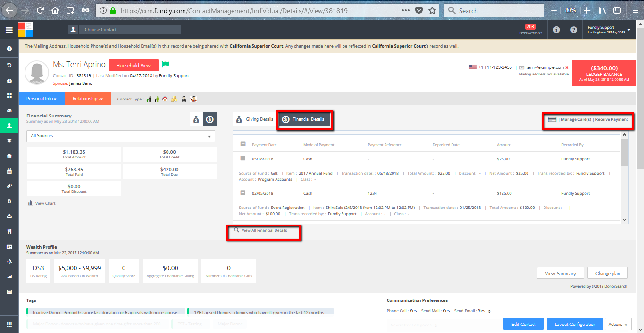
Task: Open the Actions dropdown button
Action: [x=618, y=324]
